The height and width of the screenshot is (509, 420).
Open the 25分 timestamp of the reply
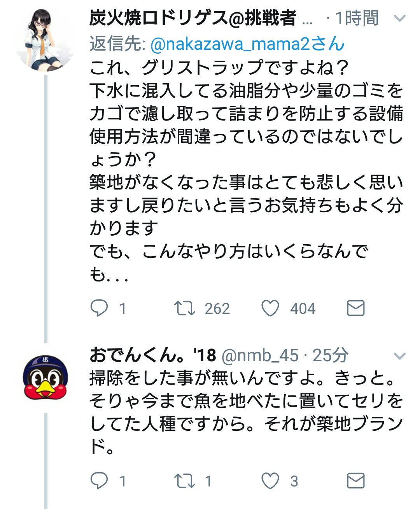pos(331,355)
